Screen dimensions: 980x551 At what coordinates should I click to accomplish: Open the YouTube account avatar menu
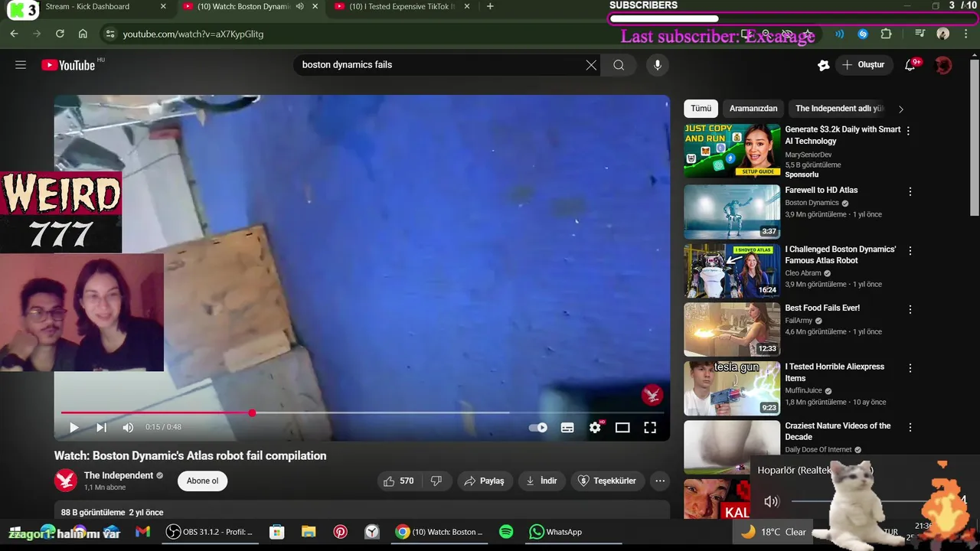tap(943, 65)
